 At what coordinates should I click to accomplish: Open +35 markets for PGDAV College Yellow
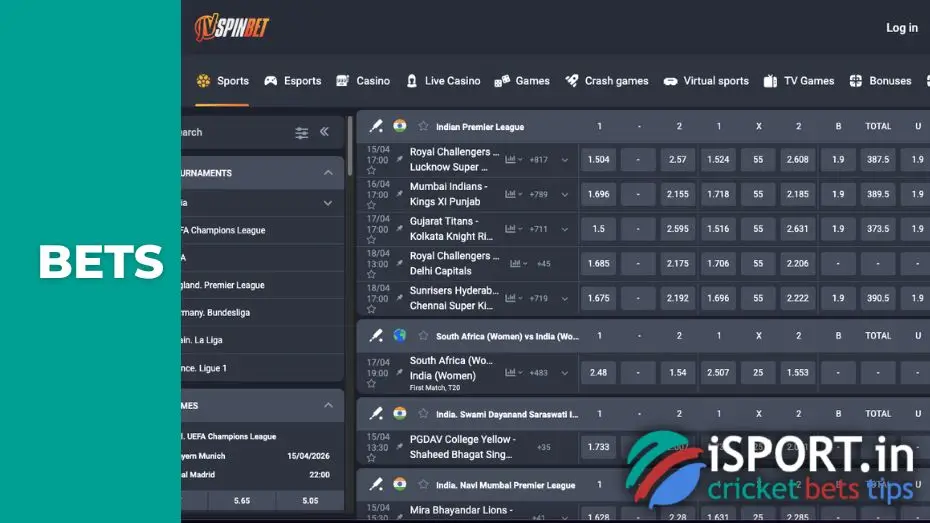point(543,447)
